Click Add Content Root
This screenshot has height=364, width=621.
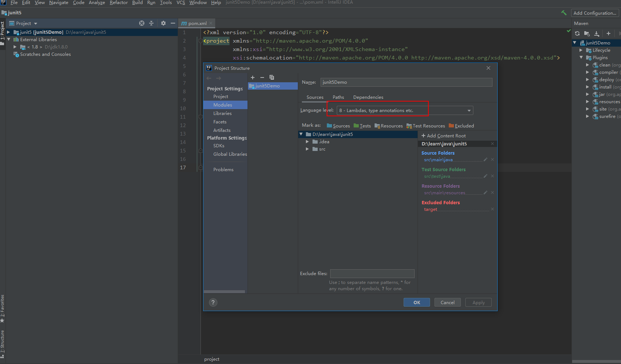[x=444, y=136]
